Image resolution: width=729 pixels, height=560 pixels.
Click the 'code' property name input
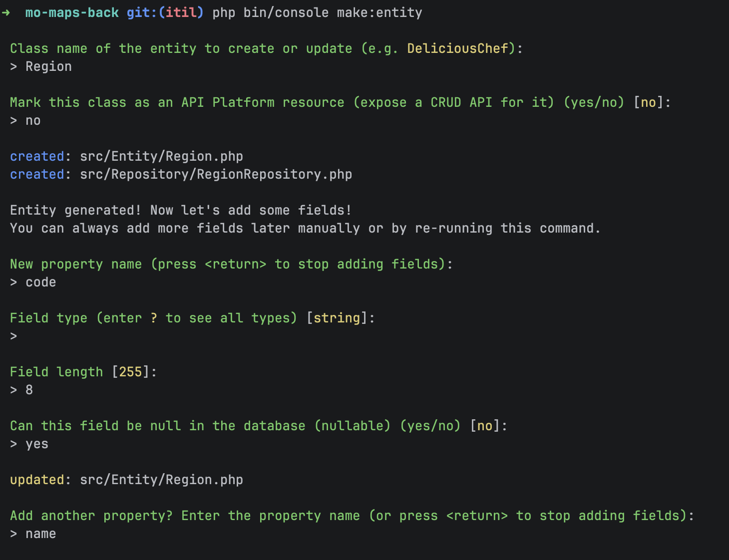(40, 282)
